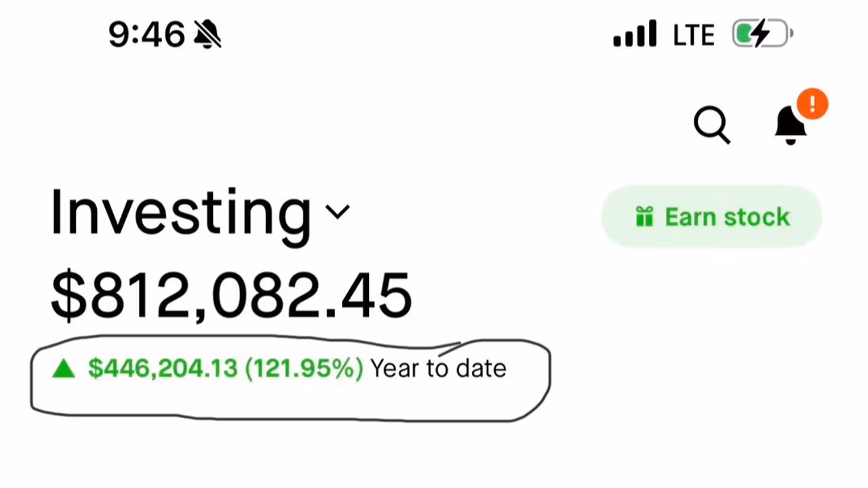Click the Earn stock button

[711, 217]
